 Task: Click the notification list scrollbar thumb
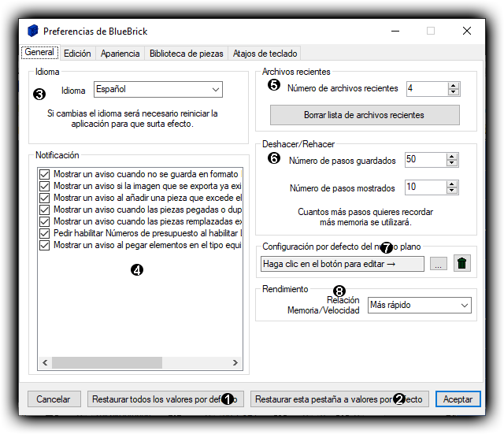(107, 362)
